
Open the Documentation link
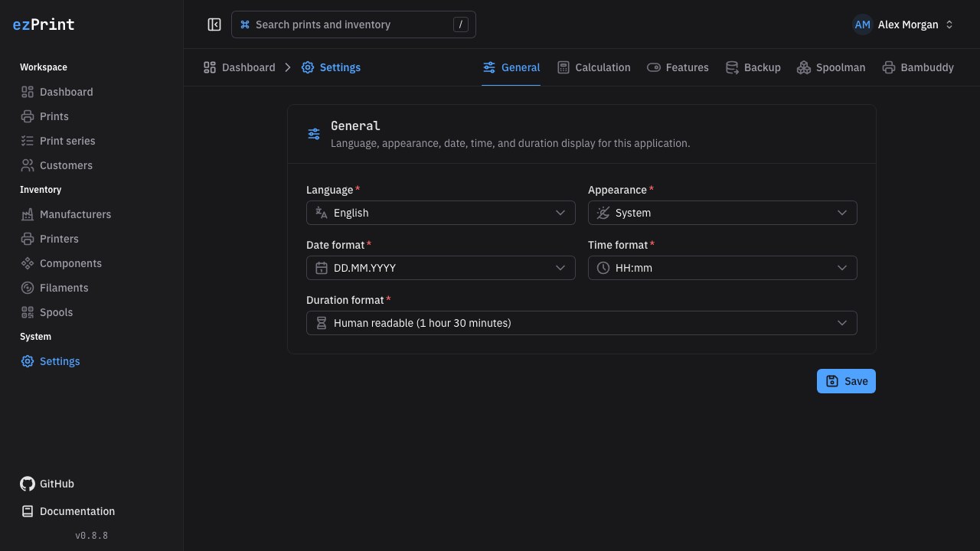tap(67, 511)
